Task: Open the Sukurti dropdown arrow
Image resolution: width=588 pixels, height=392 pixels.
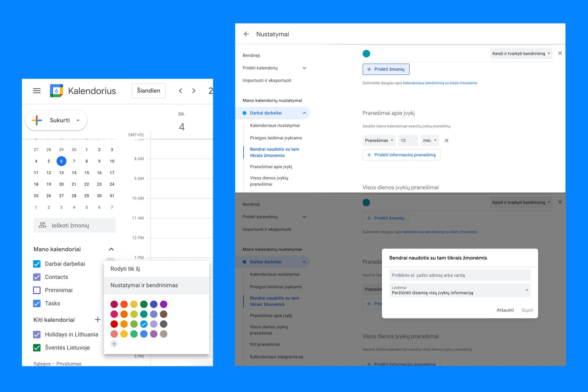Action: click(x=78, y=120)
